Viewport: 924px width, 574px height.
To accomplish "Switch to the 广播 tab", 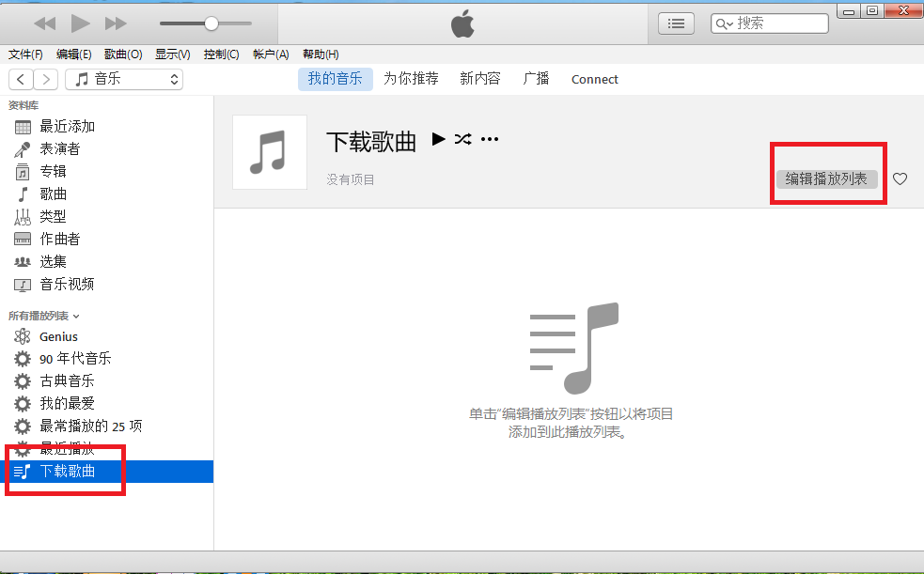I will point(536,79).
